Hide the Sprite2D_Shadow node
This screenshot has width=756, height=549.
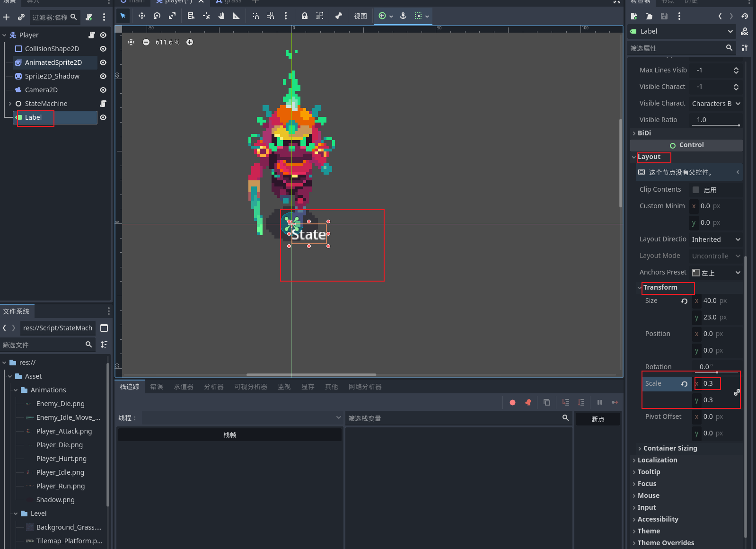[x=103, y=76]
